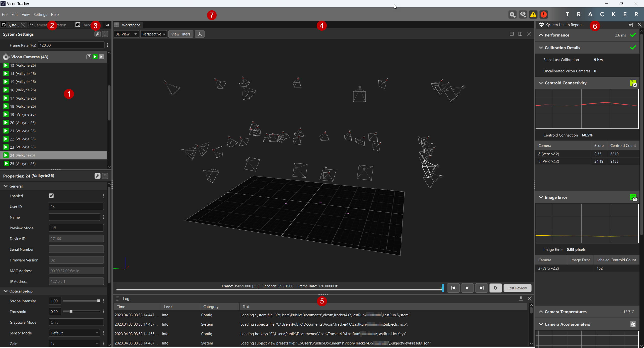The height and width of the screenshot is (348, 644).
Task: Open the Gain dropdown
Action: point(74,344)
